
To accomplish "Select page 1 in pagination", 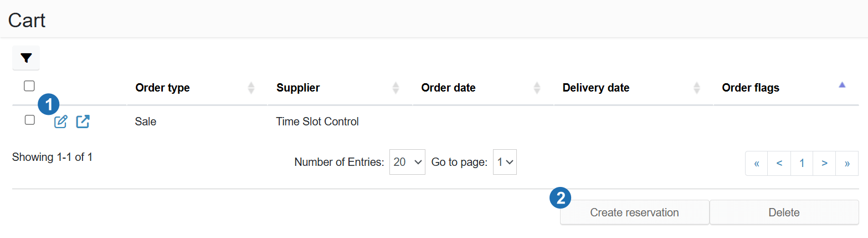I will pyautogui.click(x=802, y=163).
